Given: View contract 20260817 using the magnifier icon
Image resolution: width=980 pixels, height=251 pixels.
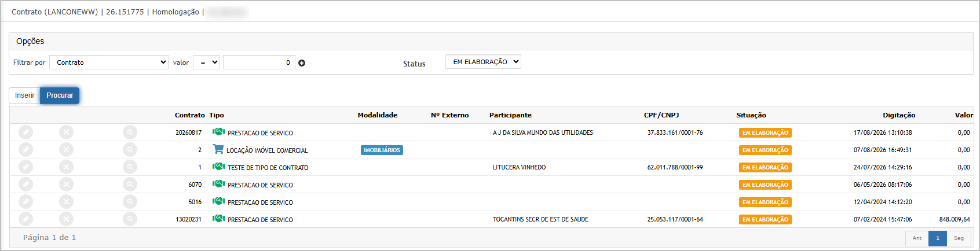Looking at the screenshot, I should 130,132.
